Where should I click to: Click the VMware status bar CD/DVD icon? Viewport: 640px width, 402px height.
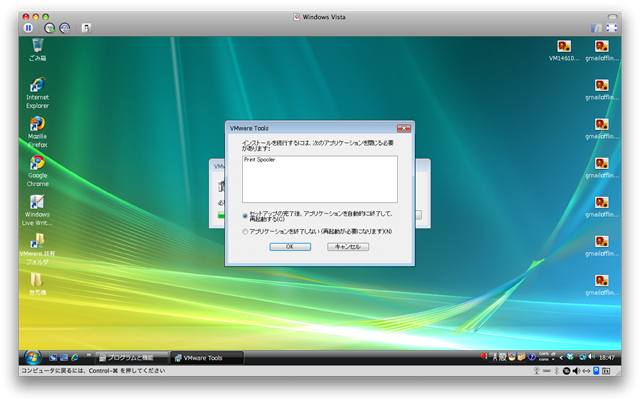point(566,371)
